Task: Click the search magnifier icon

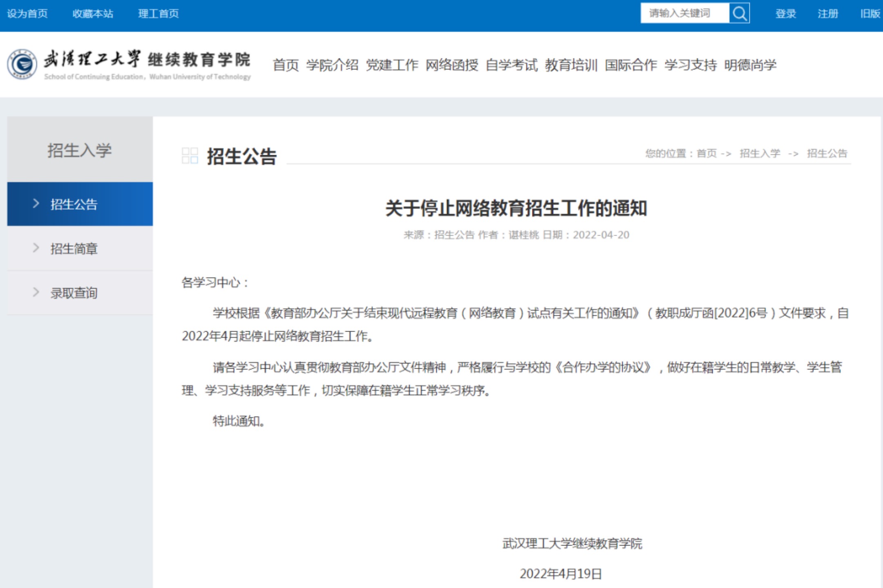Action: pyautogui.click(x=739, y=13)
